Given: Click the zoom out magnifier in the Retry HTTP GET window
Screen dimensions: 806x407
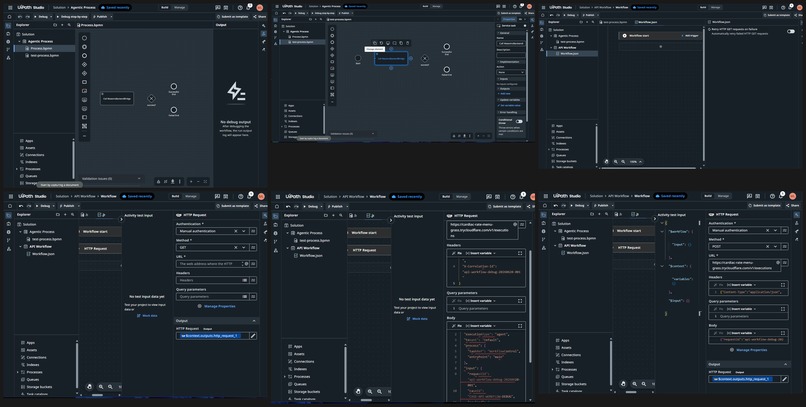Looking at the screenshot, I should click(x=623, y=161).
